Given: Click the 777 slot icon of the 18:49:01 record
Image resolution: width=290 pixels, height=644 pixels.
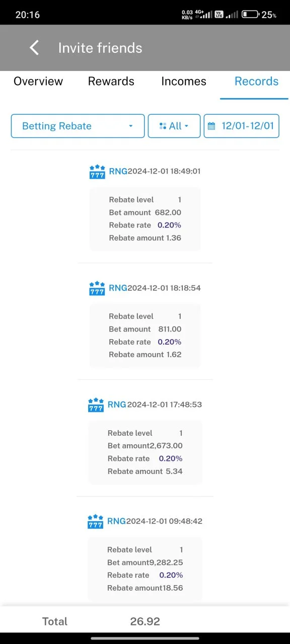Looking at the screenshot, I should (97, 172).
